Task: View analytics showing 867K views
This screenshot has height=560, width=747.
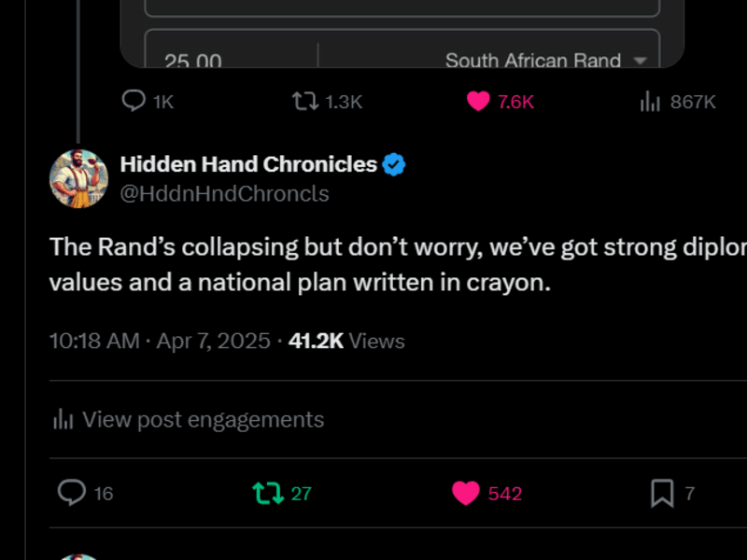Action: (678, 102)
